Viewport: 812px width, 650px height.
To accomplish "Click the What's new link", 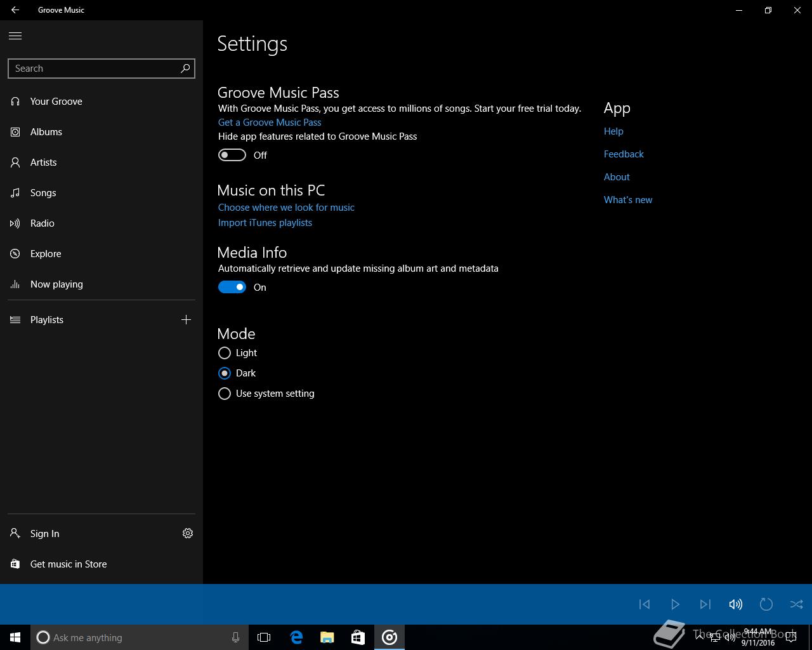I will point(628,200).
